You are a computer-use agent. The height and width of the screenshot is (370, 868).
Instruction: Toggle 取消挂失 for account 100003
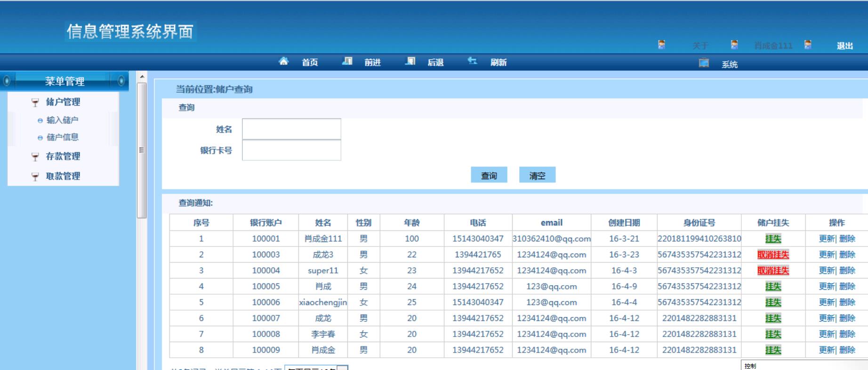(x=773, y=255)
